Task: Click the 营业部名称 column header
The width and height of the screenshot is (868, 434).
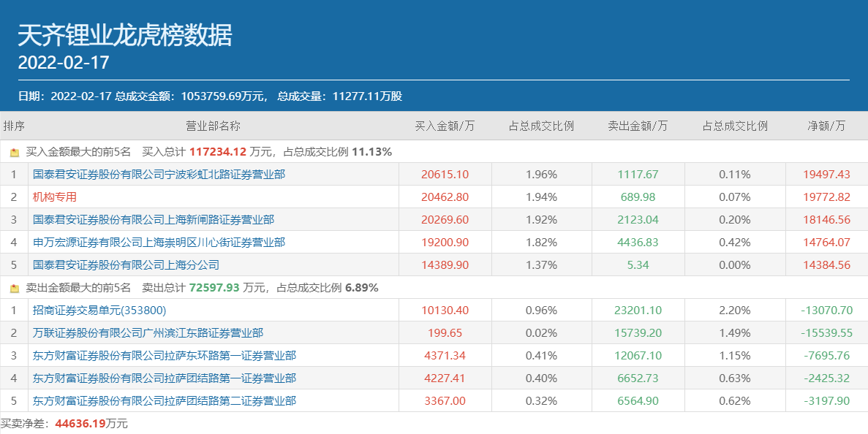Action: (213, 126)
